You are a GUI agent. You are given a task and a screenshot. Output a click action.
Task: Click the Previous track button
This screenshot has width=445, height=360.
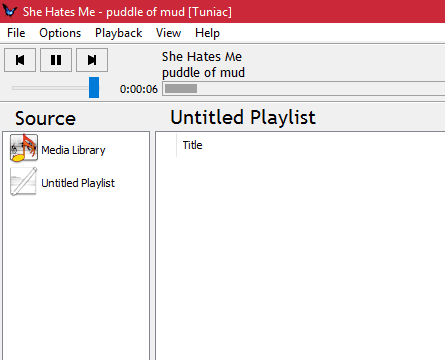tap(20, 60)
